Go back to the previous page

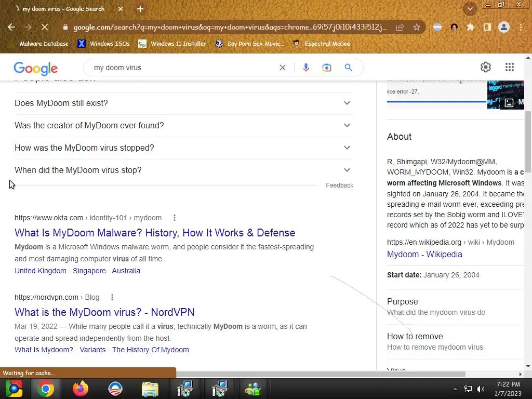coord(11,27)
